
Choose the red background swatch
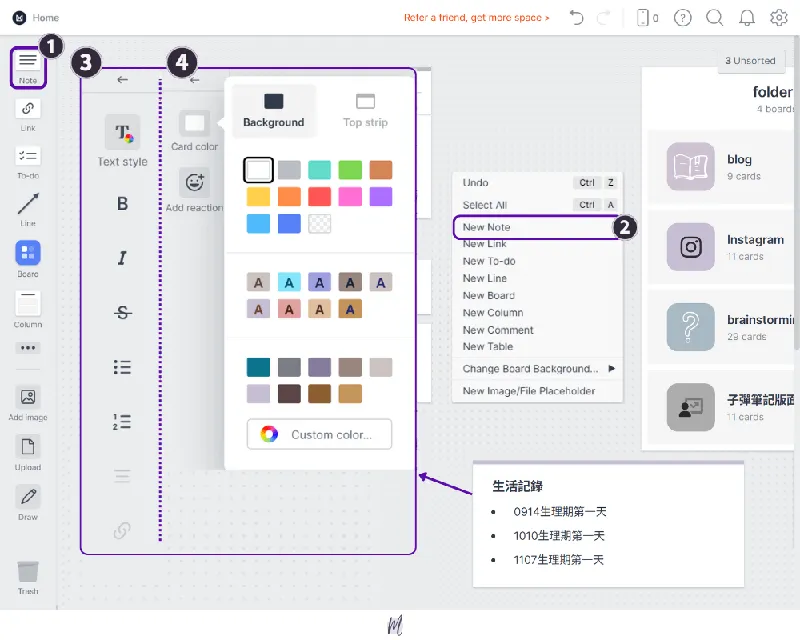[x=319, y=196]
